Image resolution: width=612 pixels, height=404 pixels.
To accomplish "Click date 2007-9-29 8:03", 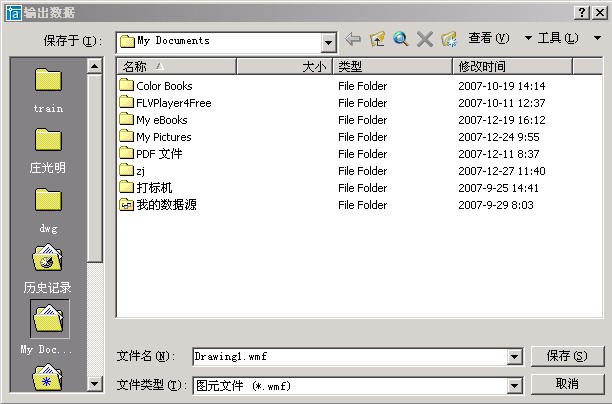I will point(496,205).
